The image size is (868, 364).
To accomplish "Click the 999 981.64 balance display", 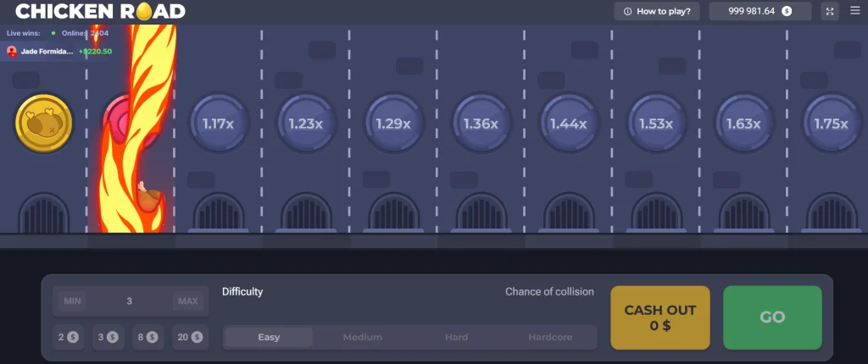I will [760, 11].
